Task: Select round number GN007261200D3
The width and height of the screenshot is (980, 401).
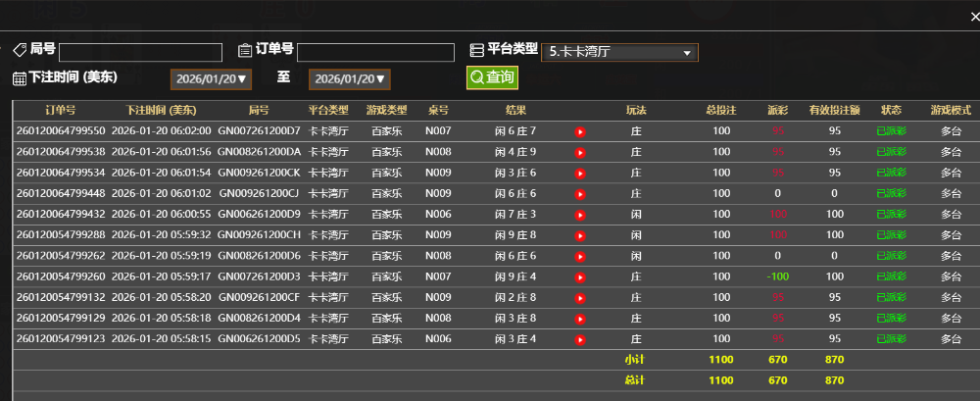Action: [259, 276]
